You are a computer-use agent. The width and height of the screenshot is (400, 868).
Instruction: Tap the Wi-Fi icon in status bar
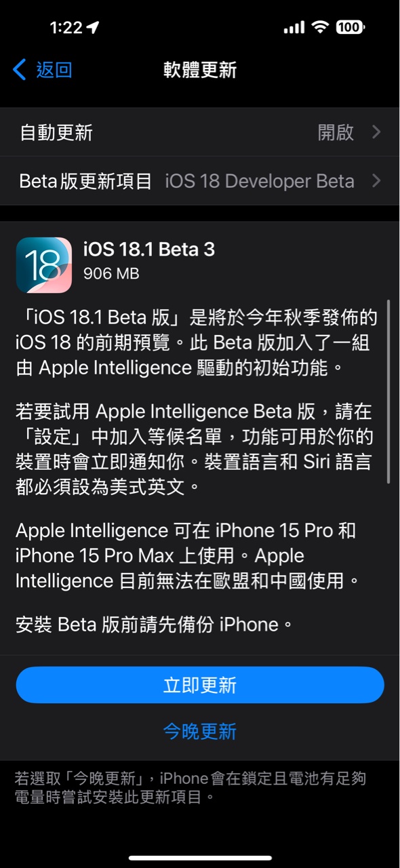319,27
